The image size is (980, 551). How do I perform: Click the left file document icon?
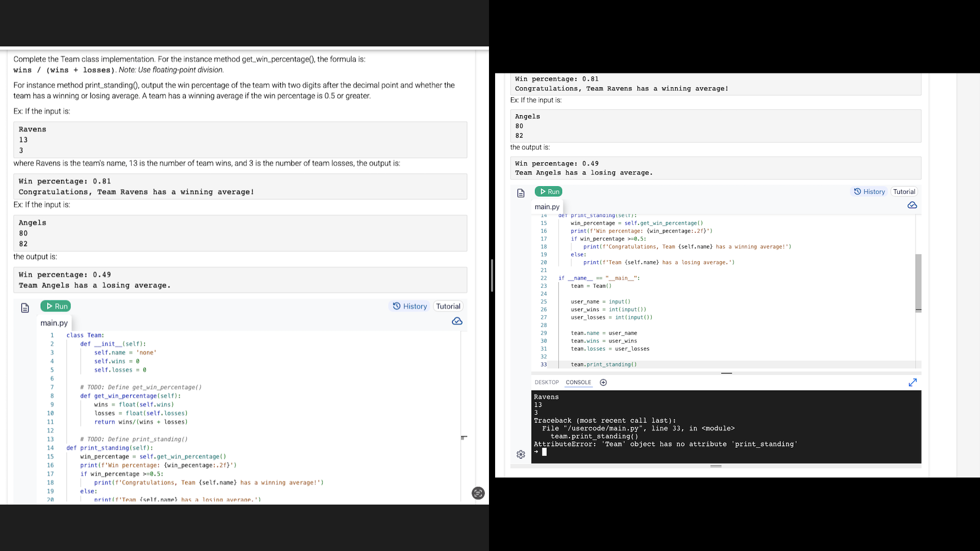25,308
